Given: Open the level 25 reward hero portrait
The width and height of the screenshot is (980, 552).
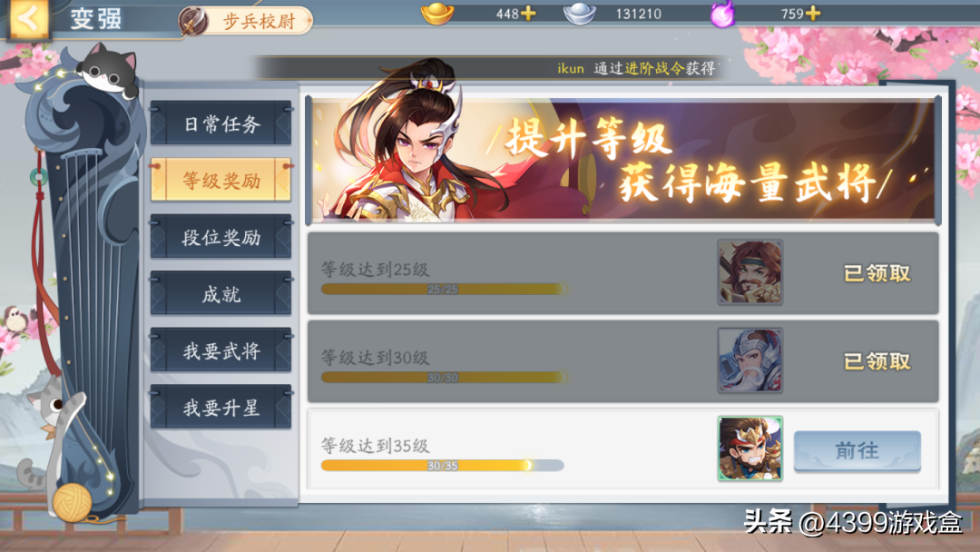Looking at the screenshot, I should 750,272.
